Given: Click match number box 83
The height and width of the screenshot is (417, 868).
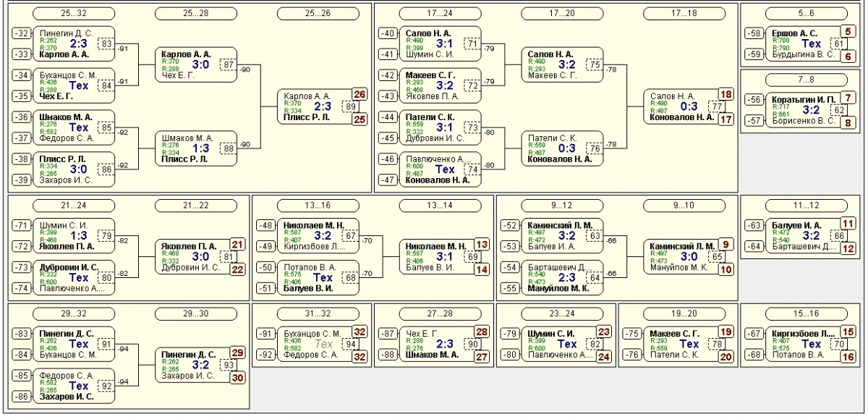Looking at the screenshot, I should (x=107, y=43).
